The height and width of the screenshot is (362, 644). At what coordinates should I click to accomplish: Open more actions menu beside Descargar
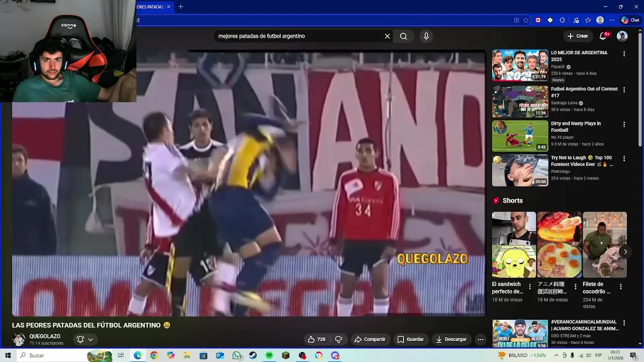480,339
